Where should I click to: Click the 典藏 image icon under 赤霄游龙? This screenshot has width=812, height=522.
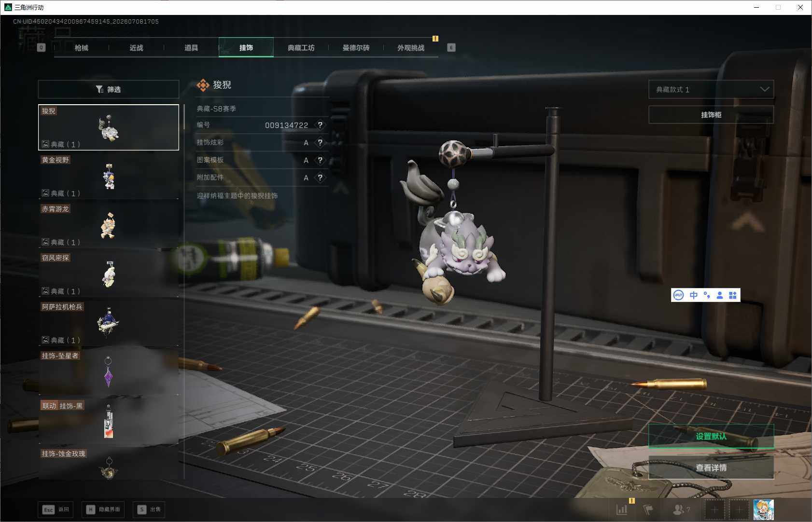point(45,242)
